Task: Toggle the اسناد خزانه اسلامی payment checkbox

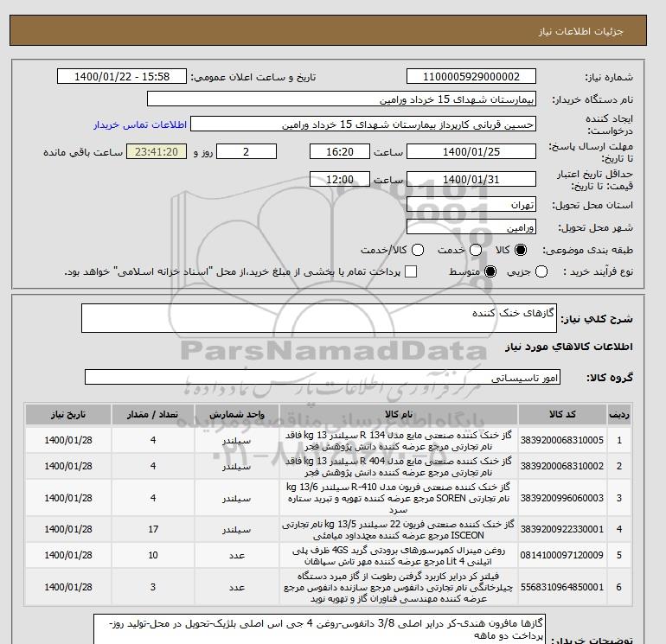Action: (x=411, y=271)
